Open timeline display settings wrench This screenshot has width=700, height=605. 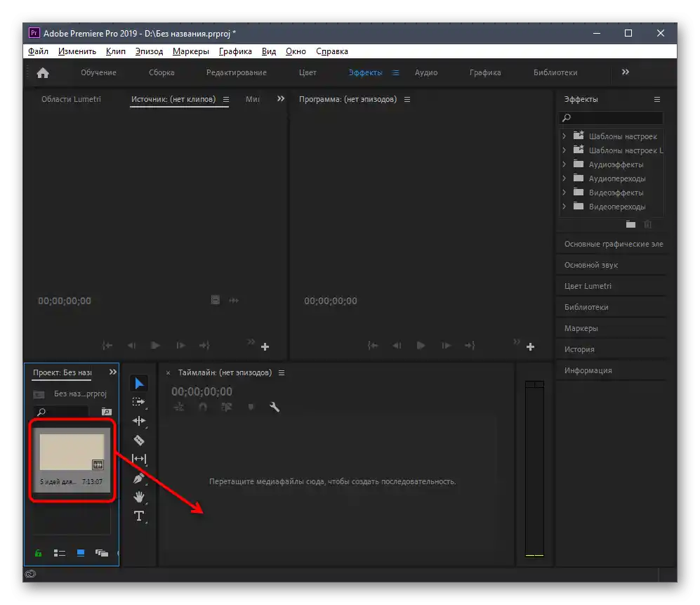point(275,407)
